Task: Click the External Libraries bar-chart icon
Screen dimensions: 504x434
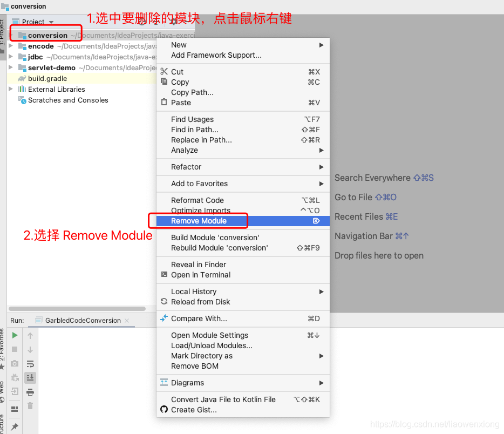Action: (x=22, y=89)
